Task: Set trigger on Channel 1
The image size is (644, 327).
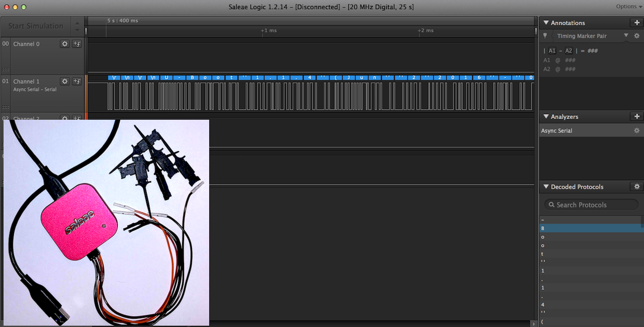Action: pos(77,81)
